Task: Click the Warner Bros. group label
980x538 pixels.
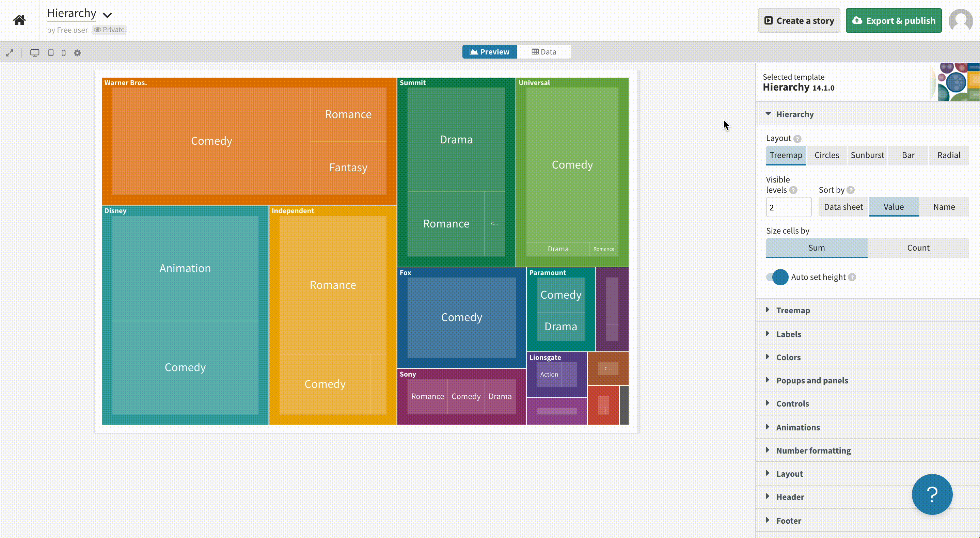Action: click(x=126, y=82)
